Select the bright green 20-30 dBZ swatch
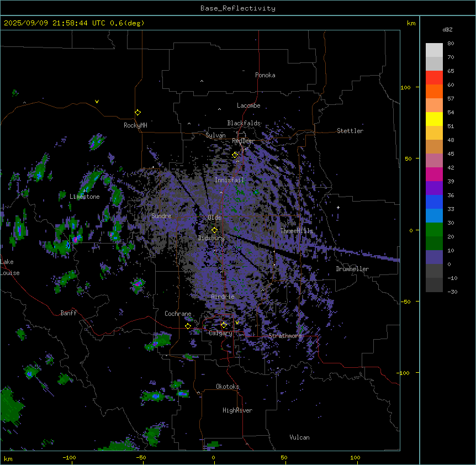This screenshot has width=476, height=465. (434, 230)
